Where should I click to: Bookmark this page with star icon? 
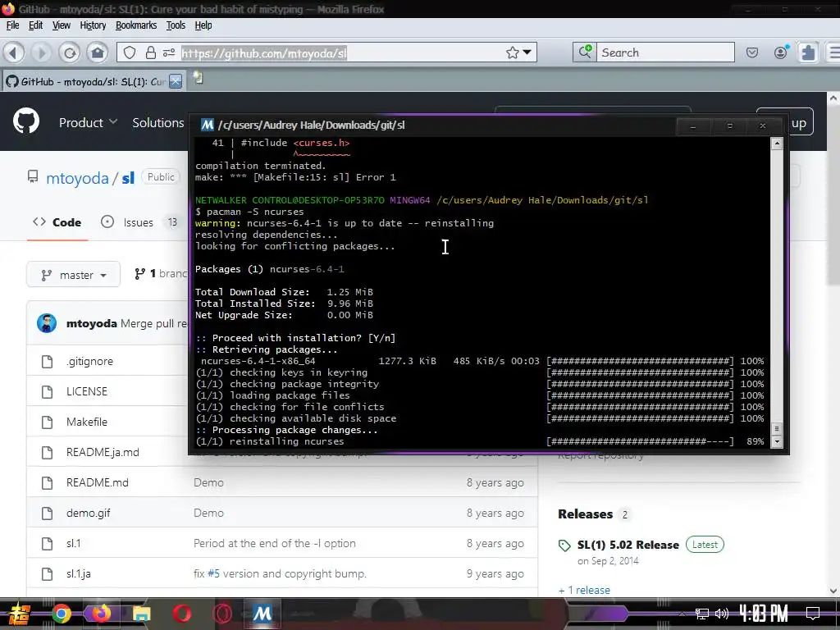(512, 52)
